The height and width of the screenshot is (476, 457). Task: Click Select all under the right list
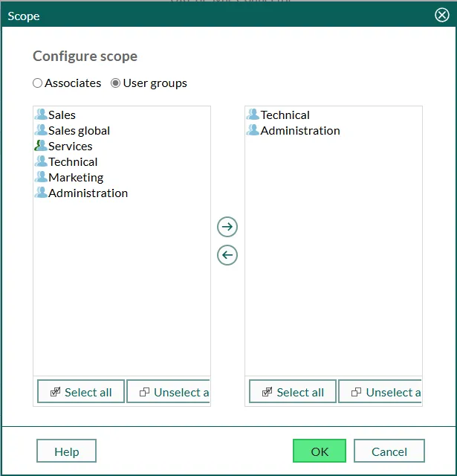click(x=293, y=392)
